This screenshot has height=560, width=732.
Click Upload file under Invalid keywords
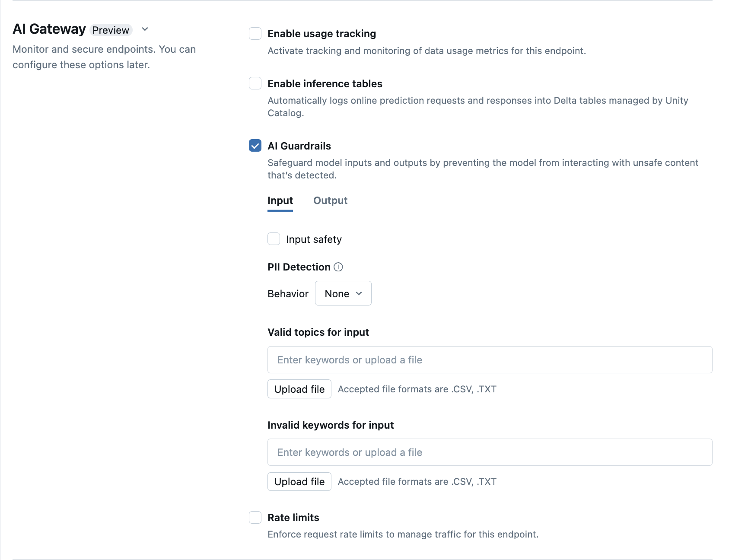[x=299, y=481]
